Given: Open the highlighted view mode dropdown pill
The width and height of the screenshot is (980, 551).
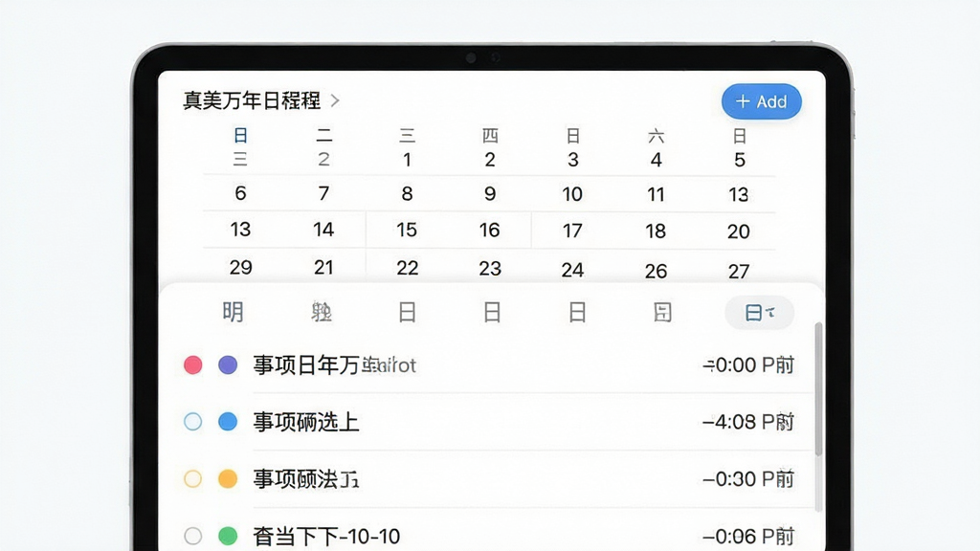Looking at the screenshot, I should 759,313.
